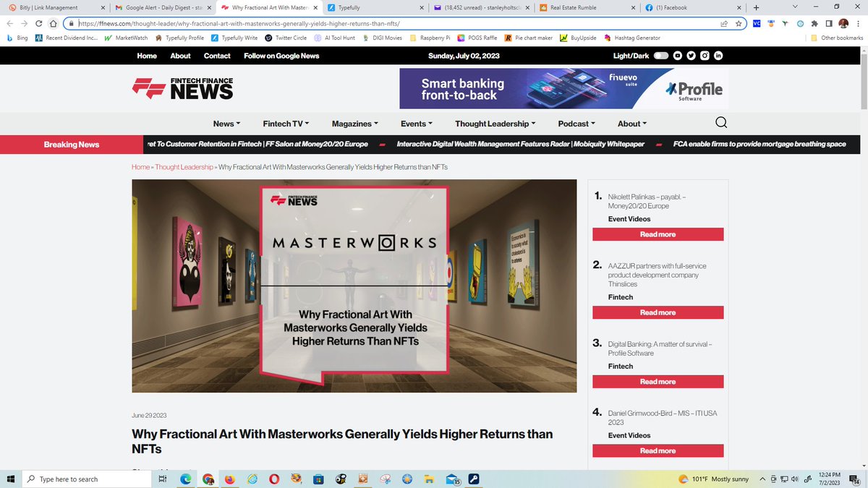Reload the page
Viewport: 868px width, 488px height.
pos(38,23)
